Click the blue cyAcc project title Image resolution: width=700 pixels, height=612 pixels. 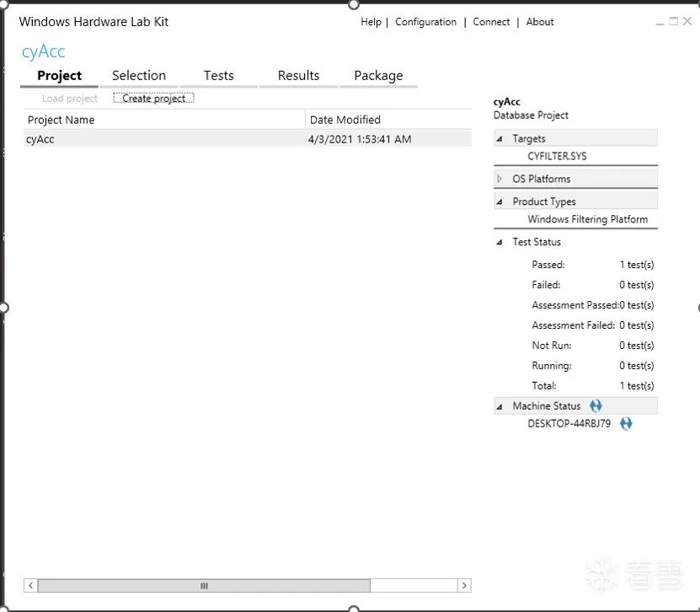tap(43, 51)
